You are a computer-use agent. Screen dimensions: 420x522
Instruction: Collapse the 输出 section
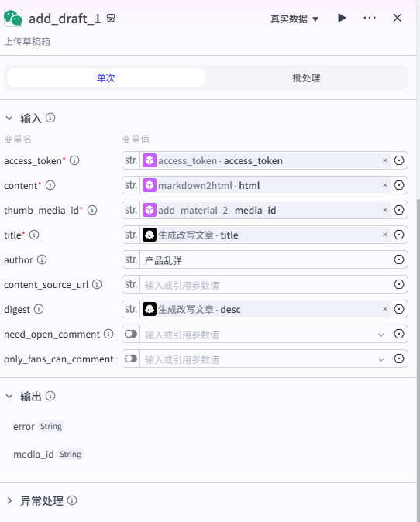(9, 396)
